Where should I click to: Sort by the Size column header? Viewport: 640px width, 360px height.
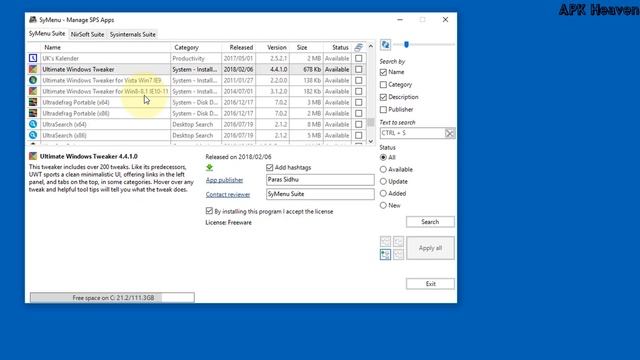pyautogui.click(x=306, y=47)
